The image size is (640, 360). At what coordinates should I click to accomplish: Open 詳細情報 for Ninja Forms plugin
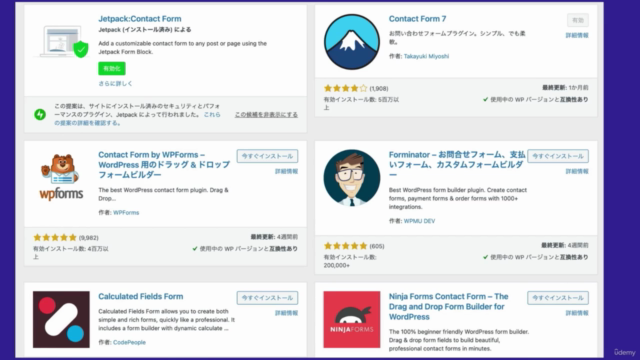pyautogui.click(x=577, y=313)
